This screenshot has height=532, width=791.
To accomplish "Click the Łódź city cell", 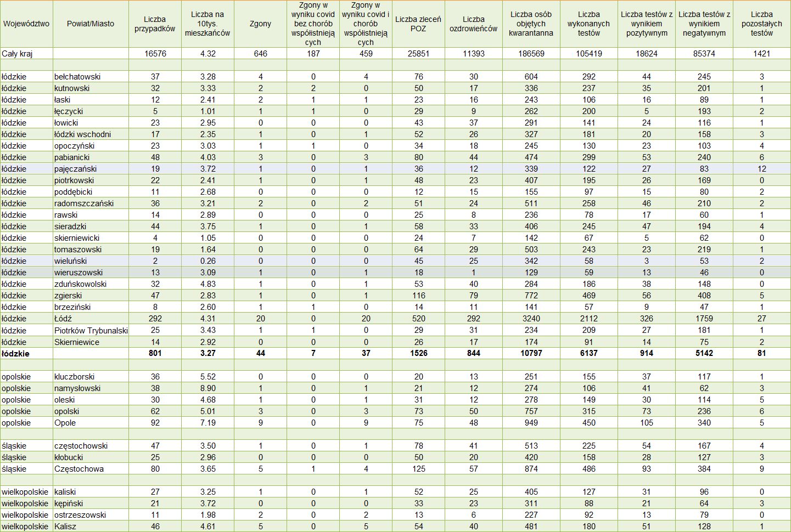I will coord(91,319).
